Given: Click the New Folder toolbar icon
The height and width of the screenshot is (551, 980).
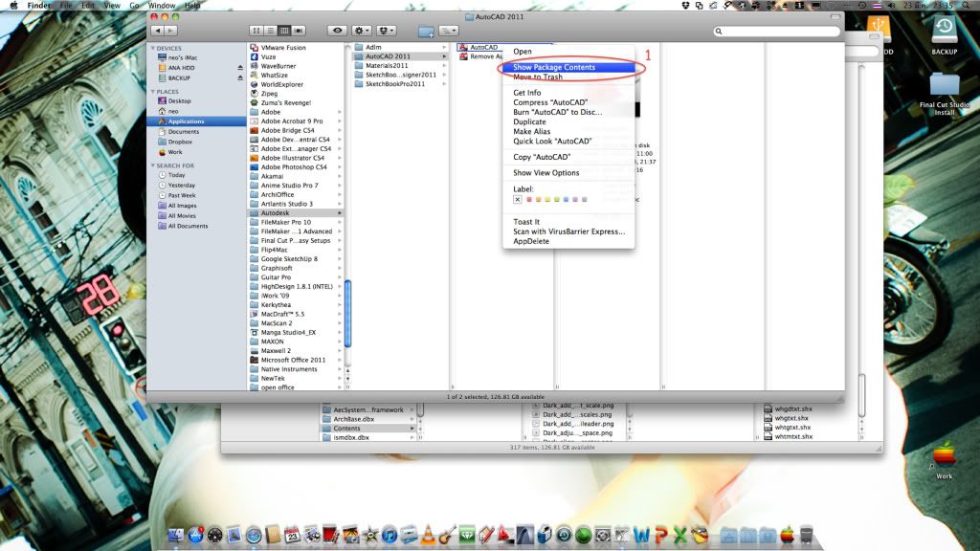Looking at the screenshot, I should click(426, 31).
